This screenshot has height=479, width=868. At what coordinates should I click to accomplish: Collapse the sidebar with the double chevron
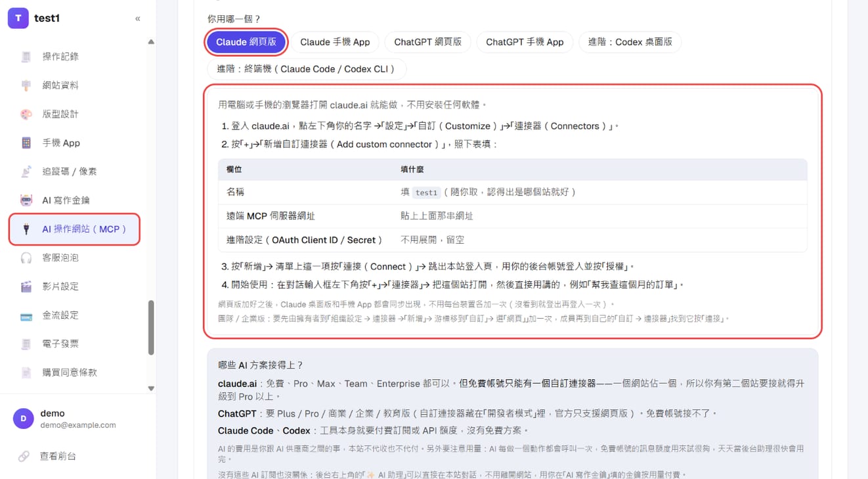tap(138, 18)
